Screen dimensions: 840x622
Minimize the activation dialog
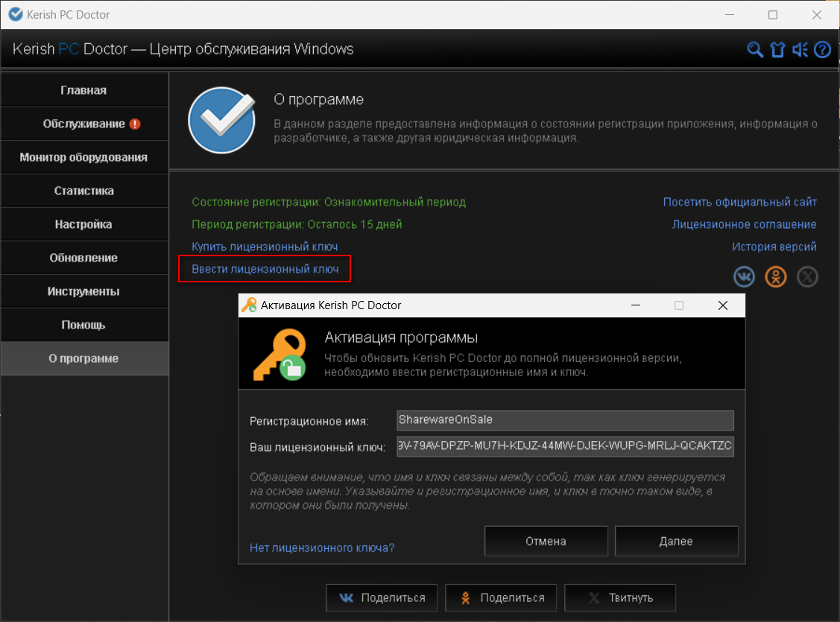[x=636, y=305]
